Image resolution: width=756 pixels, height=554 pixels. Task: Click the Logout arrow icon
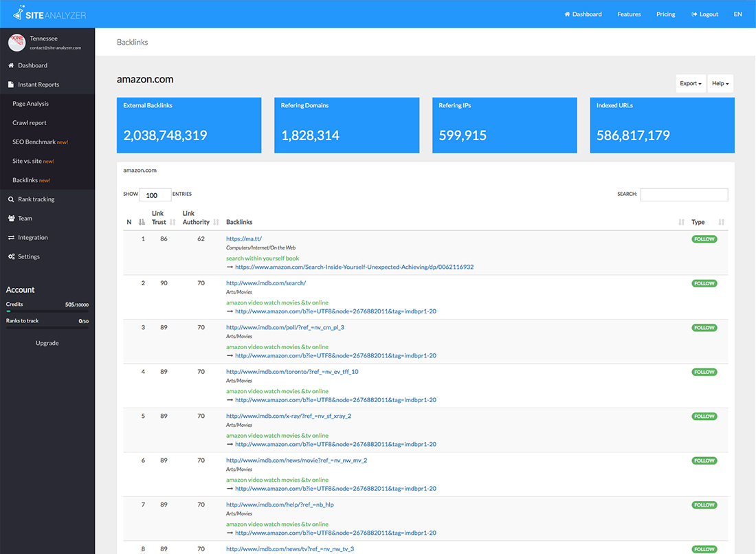[x=694, y=14]
